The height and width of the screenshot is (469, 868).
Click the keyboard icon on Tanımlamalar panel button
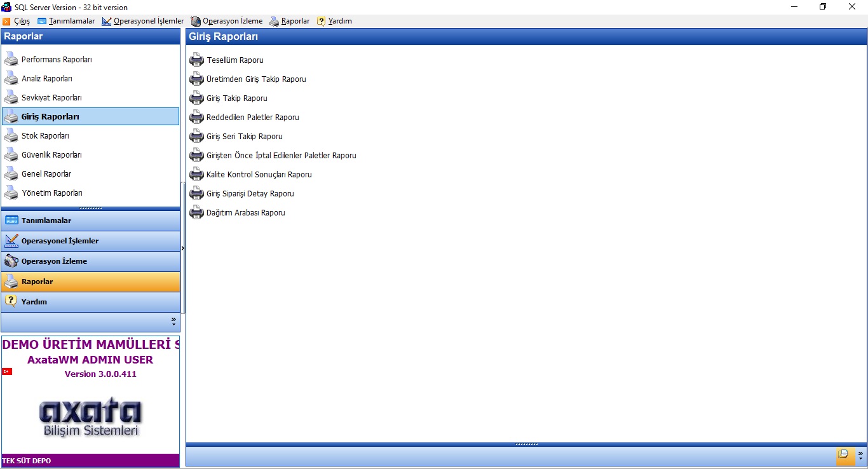(11, 221)
